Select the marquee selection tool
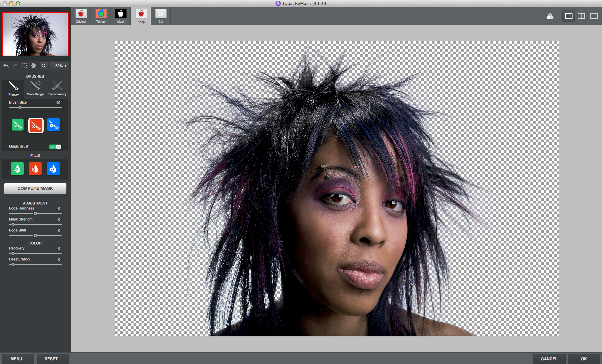This screenshot has width=602, height=364. 24,66
